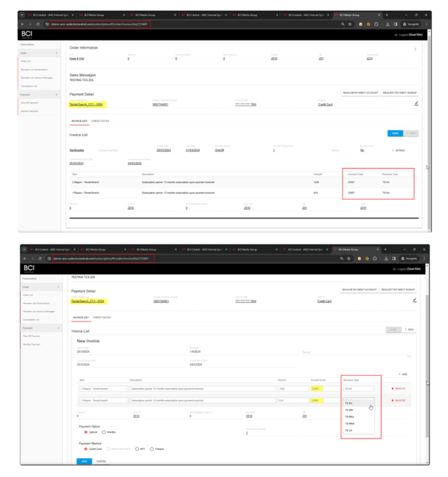Click the address bar in the upper browser window
The image size is (448, 477).
[x=101, y=24]
